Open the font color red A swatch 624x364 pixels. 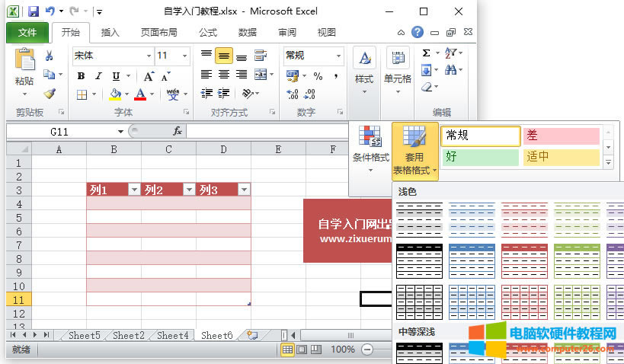pyautogui.click(x=140, y=94)
